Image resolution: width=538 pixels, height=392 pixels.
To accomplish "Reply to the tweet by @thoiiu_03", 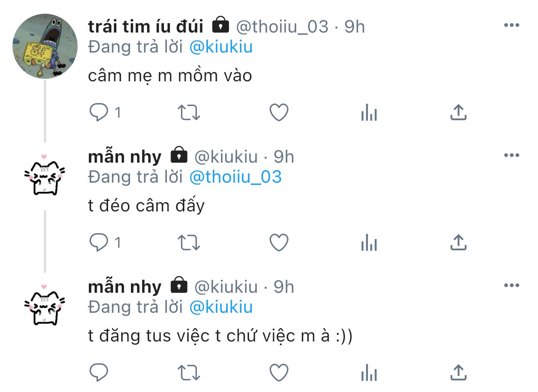I will click(x=99, y=112).
